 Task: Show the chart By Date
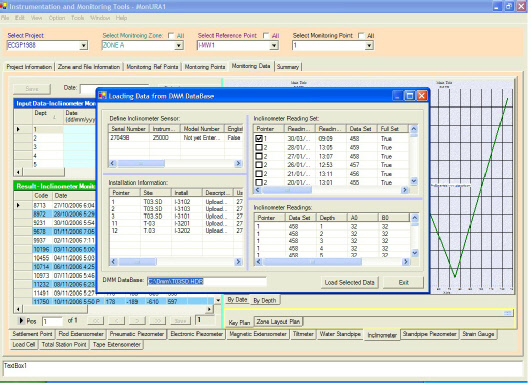[237, 300]
